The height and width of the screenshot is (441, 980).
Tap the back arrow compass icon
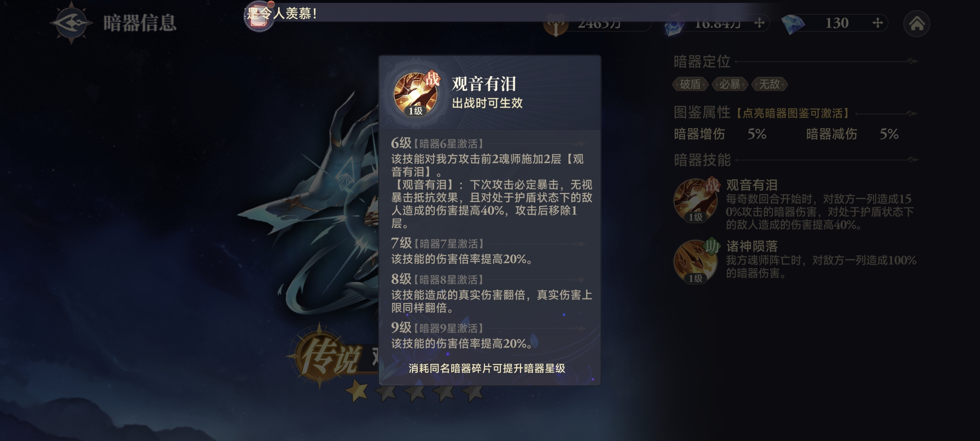[x=71, y=23]
